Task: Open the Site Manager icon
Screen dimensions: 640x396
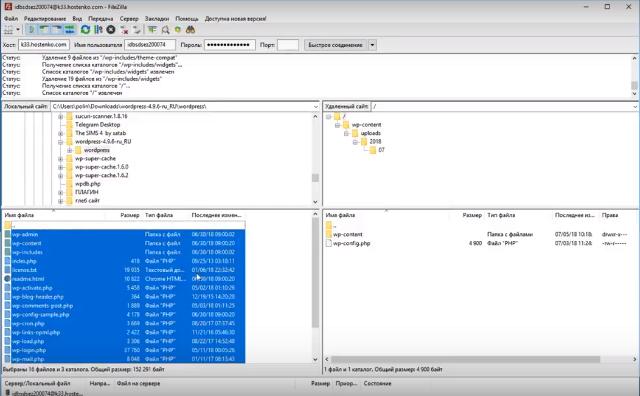Action: click(8, 30)
